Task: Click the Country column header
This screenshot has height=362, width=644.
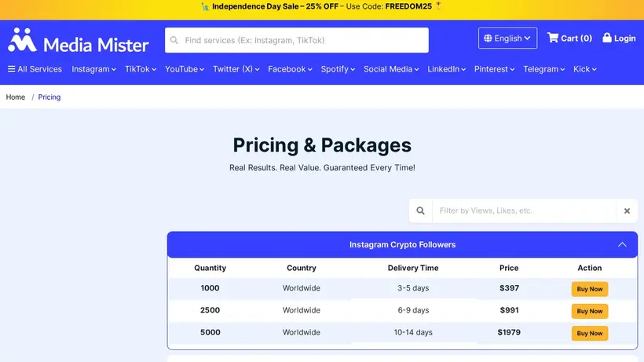Action: [301, 268]
